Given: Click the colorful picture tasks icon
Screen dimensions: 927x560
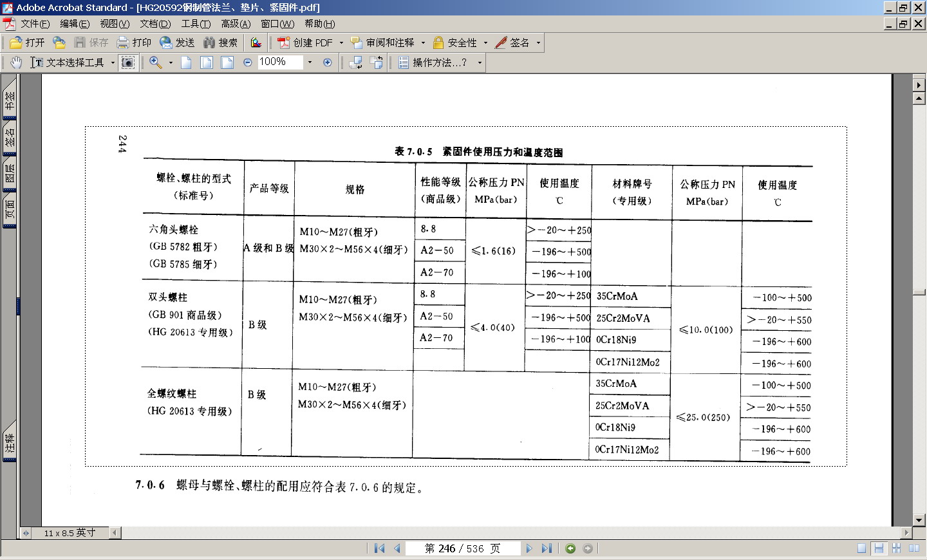Looking at the screenshot, I should [x=256, y=42].
